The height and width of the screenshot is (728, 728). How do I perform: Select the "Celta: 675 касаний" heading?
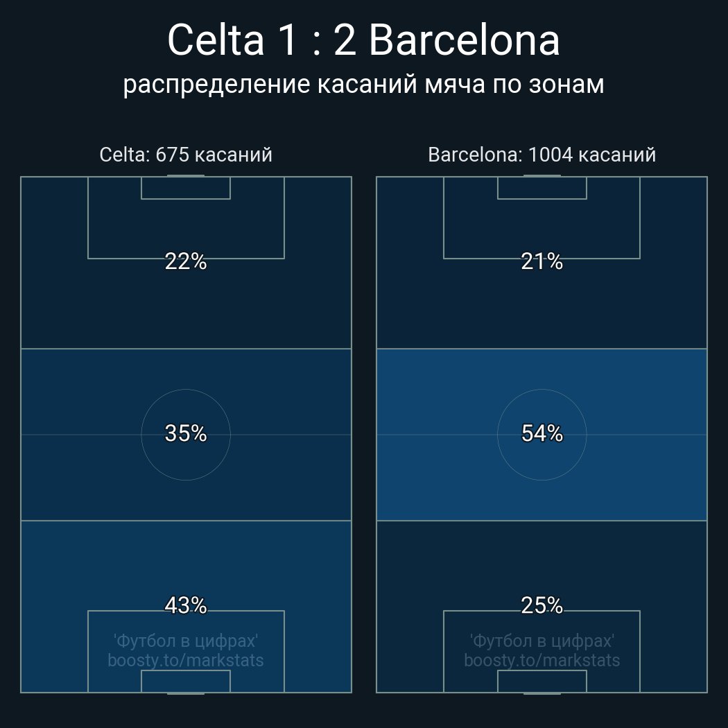click(186, 155)
